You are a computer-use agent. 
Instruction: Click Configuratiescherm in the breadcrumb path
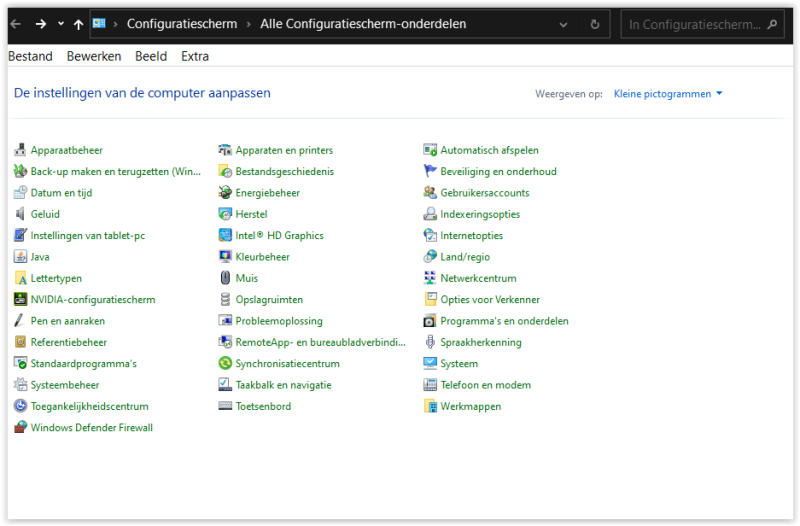coord(181,24)
